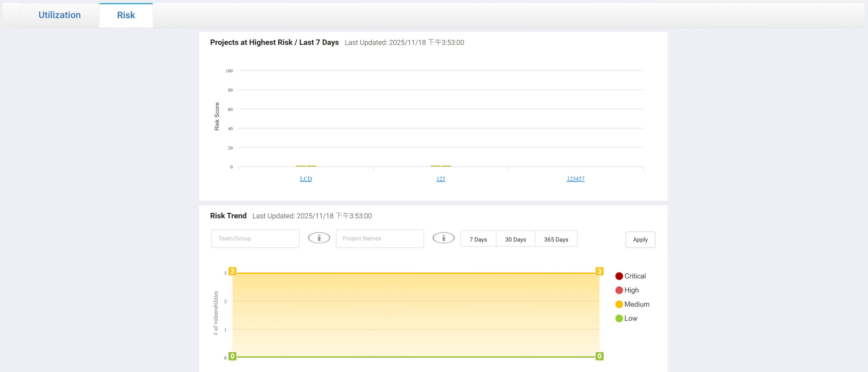Toggle Critical series via red legend dot
The height and width of the screenshot is (372, 868).
tap(619, 276)
